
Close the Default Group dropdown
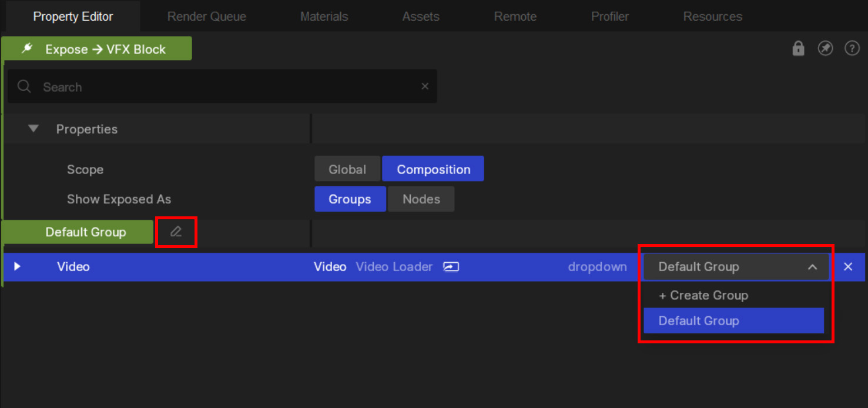point(812,267)
